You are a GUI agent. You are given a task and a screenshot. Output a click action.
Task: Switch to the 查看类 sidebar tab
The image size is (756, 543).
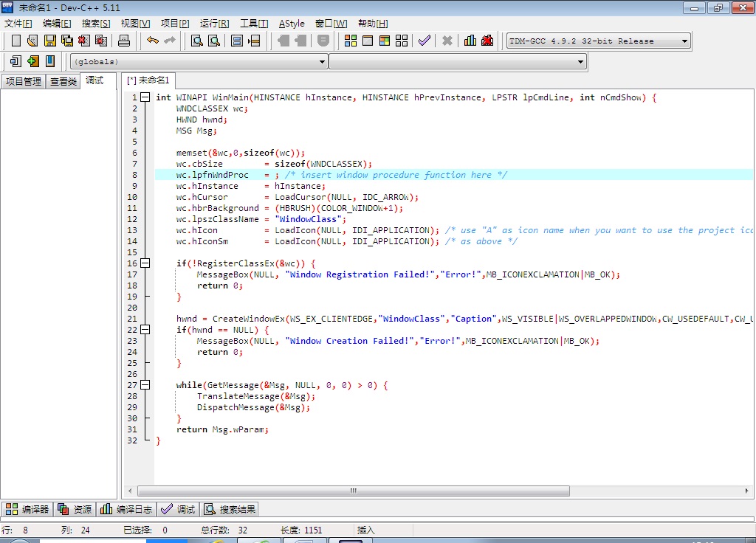pos(63,82)
